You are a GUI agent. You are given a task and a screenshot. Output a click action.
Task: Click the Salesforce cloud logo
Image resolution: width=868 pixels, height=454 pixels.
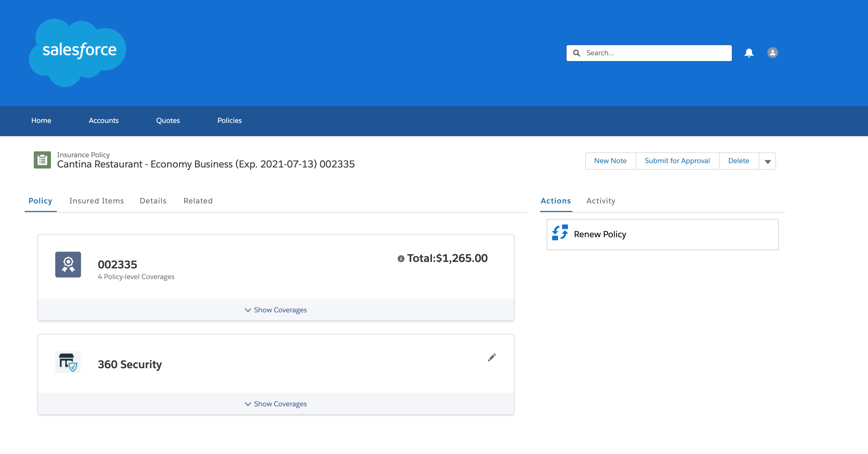pyautogui.click(x=77, y=52)
